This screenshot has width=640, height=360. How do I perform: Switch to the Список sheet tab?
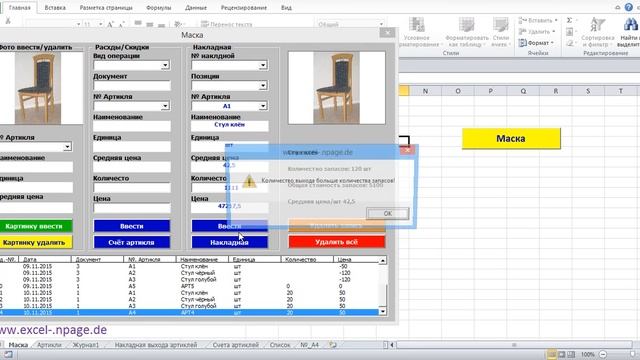click(280, 345)
